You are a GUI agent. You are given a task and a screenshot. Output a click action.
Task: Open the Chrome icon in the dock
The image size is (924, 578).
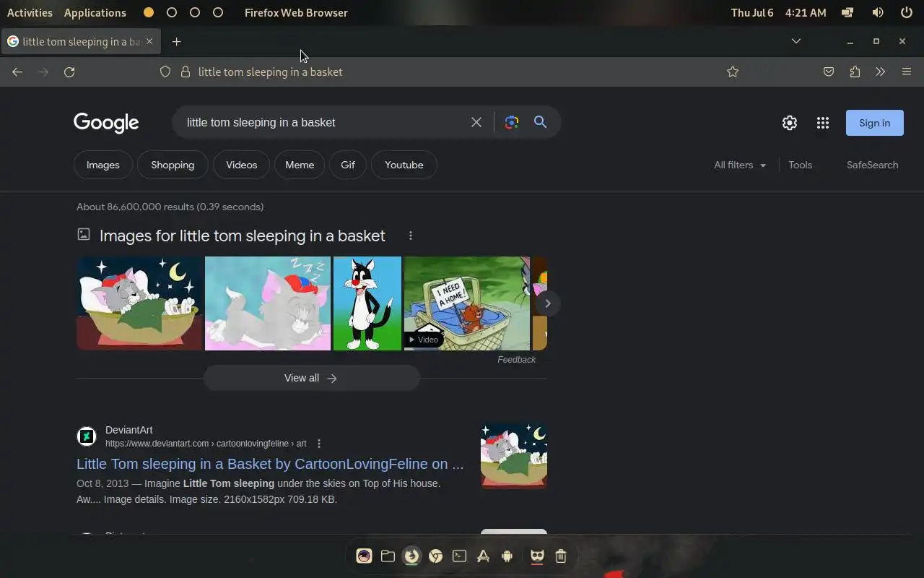click(x=435, y=556)
